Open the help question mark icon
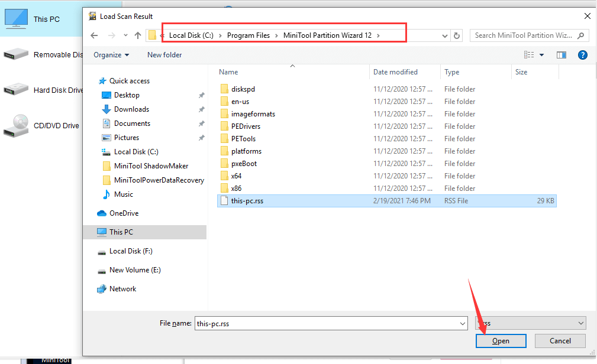Image resolution: width=597 pixels, height=364 pixels. tap(582, 55)
